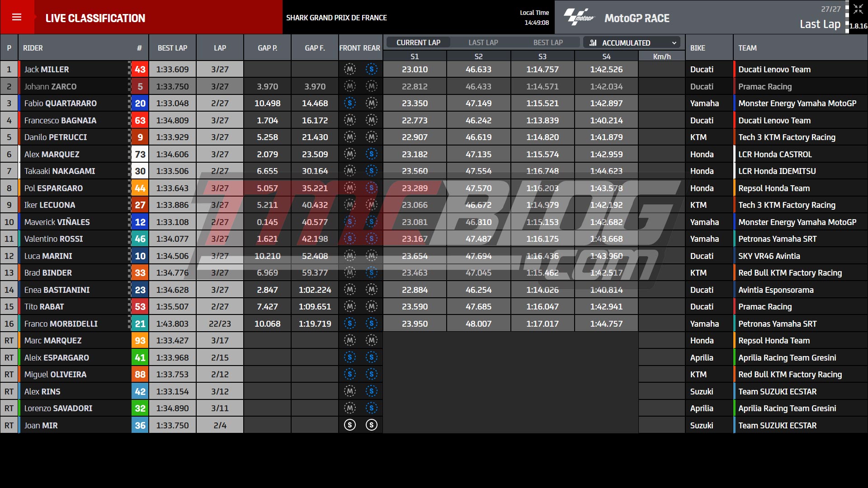Click the S1 sector column header

(415, 56)
